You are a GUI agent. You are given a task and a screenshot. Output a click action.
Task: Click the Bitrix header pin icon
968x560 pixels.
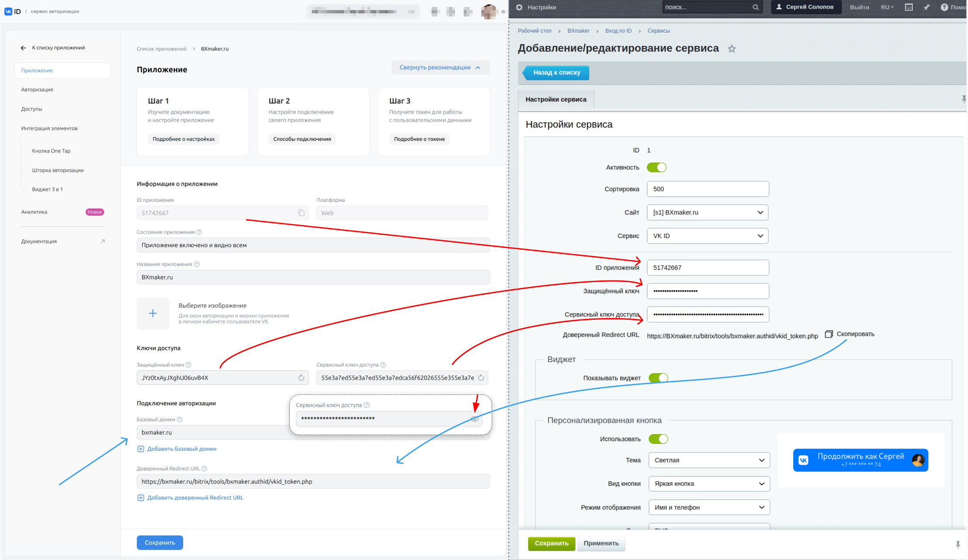point(926,7)
